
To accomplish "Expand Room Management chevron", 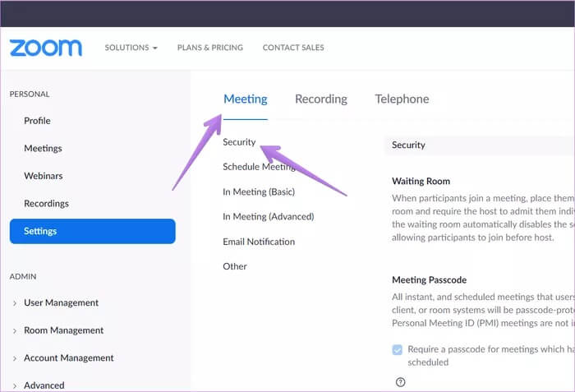I will click(15, 330).
